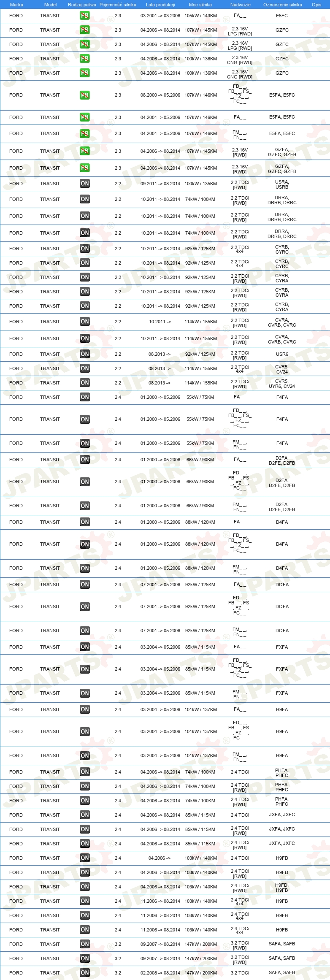Screen dimensions: 330x980
Task: Click the Marka column header
Action: click(16, 5)
